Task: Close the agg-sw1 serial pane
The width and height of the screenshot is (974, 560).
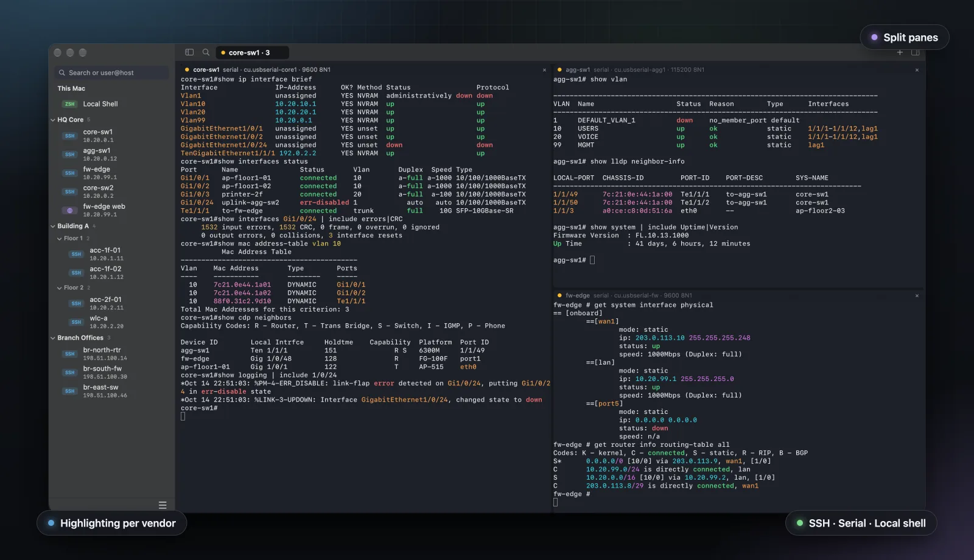Action: tap(917, 70)
